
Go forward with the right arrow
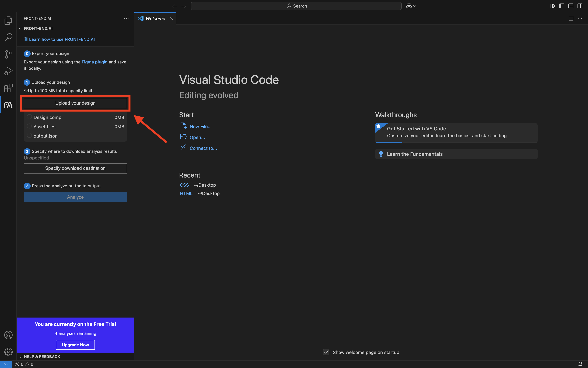point(184,6)
